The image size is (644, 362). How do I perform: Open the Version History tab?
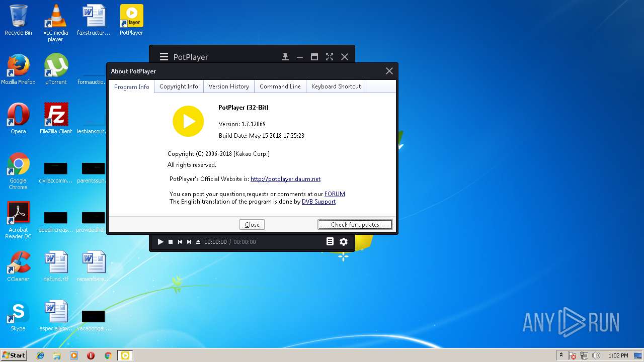[229, 86]
